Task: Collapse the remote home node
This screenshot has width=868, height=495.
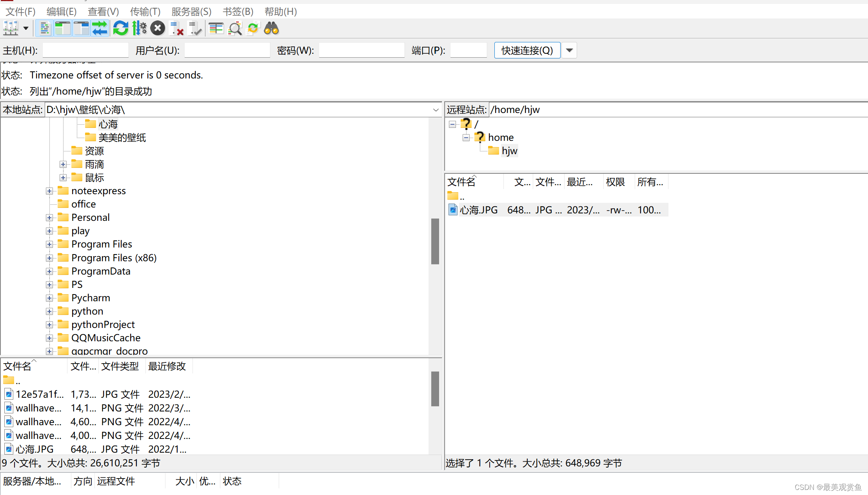Action: tap(466, 138)
